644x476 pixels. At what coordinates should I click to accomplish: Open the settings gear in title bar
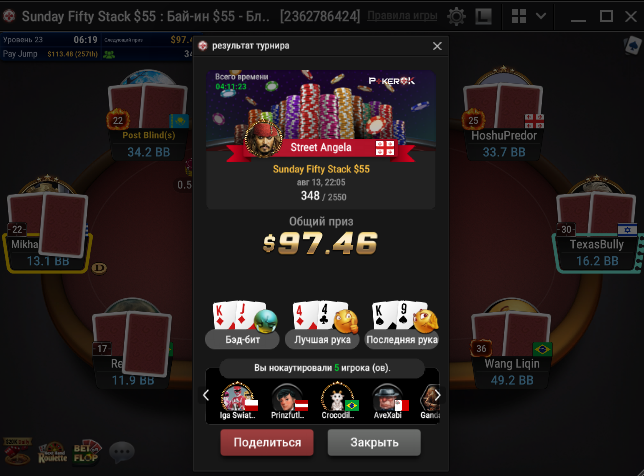click(456, 16)
